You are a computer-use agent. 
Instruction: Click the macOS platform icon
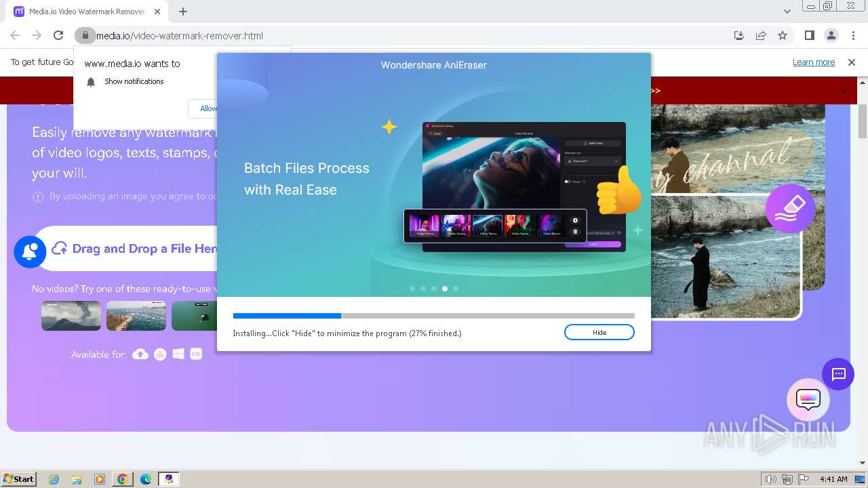(x=160, y=354)
